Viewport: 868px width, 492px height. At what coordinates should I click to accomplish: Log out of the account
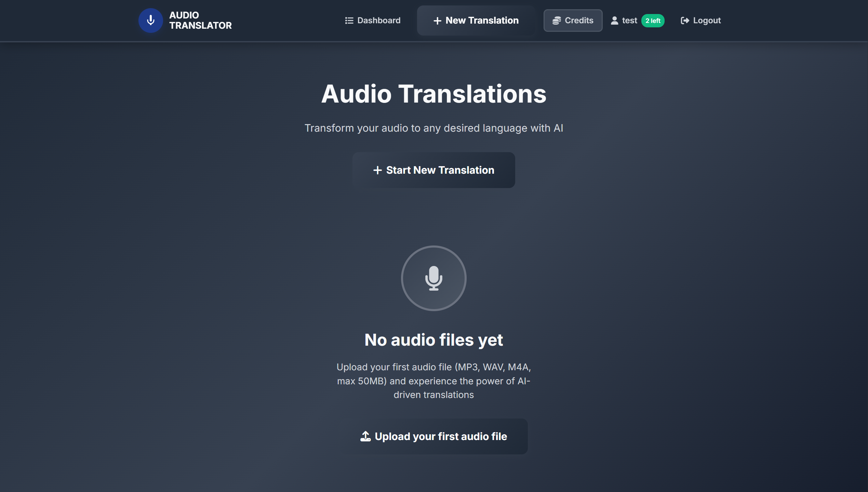pos(700,21)
